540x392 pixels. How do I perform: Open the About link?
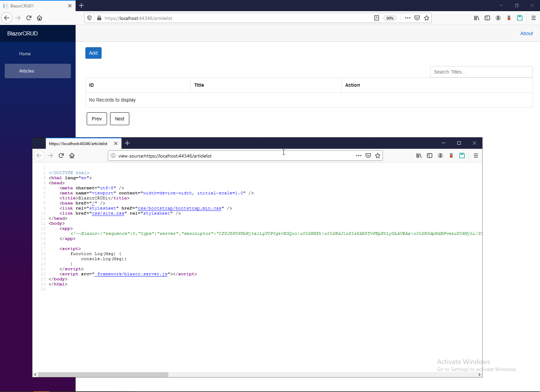[526, 33]
